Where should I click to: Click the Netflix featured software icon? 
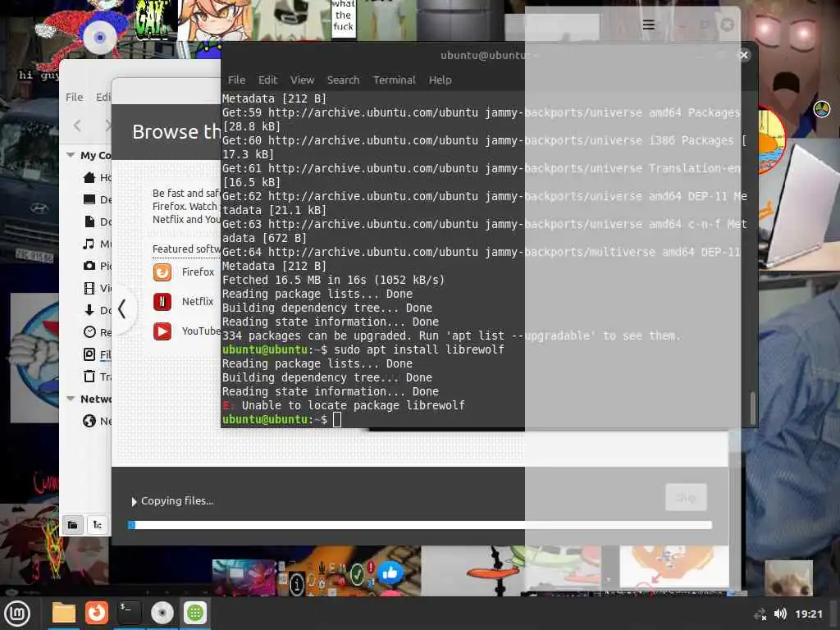tap(162, 302)
